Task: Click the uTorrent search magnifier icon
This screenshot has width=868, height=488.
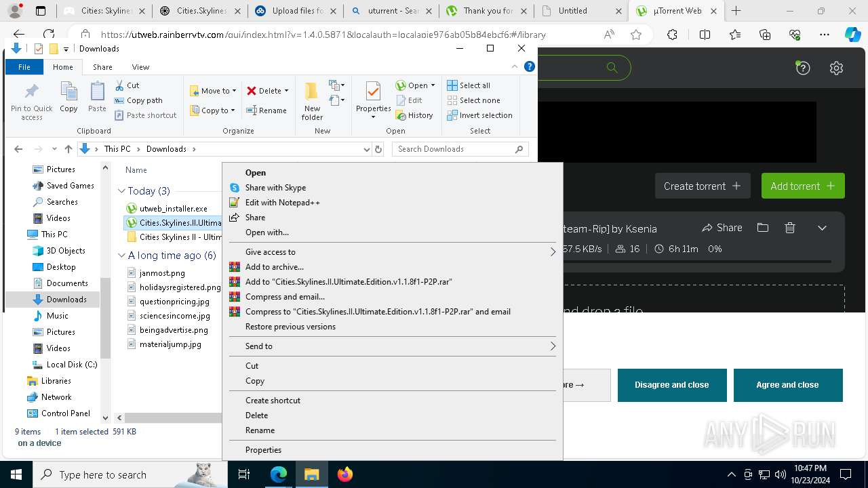Action: coord(612,67)
